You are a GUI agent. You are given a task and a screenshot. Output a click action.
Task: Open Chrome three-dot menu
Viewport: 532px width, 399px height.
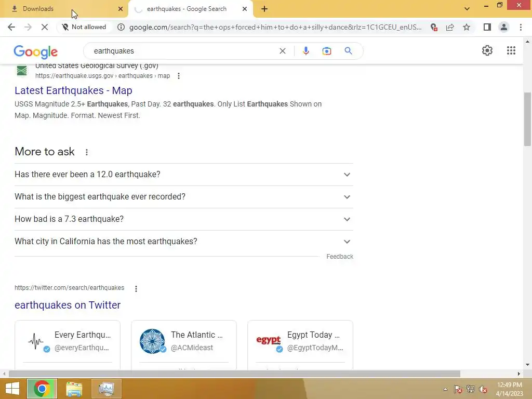click(521, 27)
